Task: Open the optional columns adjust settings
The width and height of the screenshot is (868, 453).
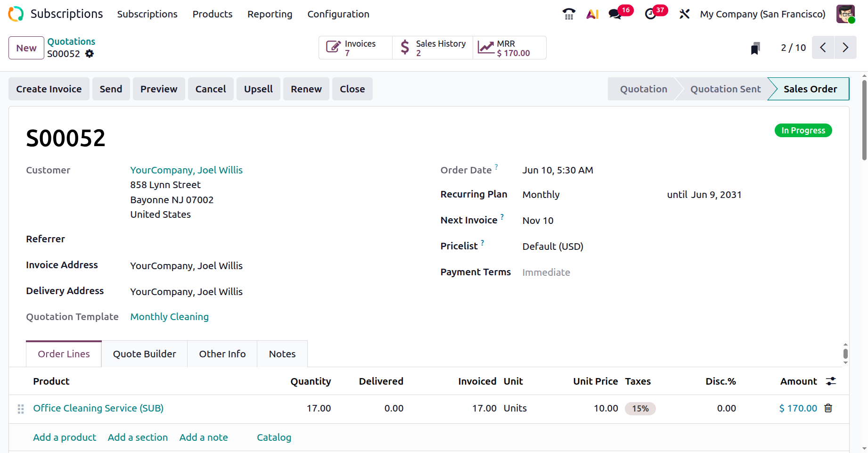Action: tap(831, 381)
